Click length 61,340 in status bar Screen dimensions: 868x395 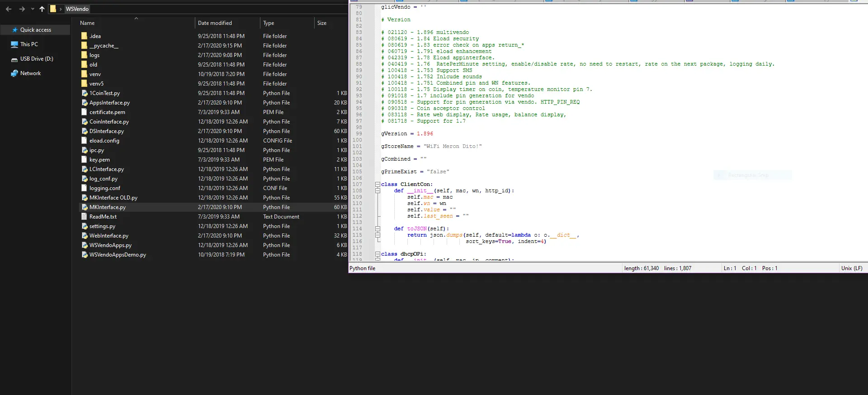642,268
